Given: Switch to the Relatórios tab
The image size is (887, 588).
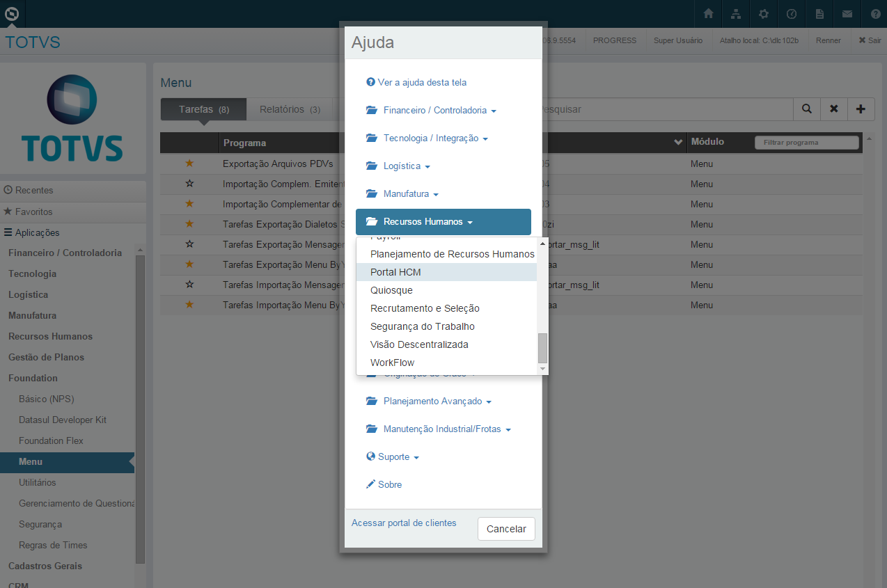Looking at the screenshot, I should click(290, 109).
